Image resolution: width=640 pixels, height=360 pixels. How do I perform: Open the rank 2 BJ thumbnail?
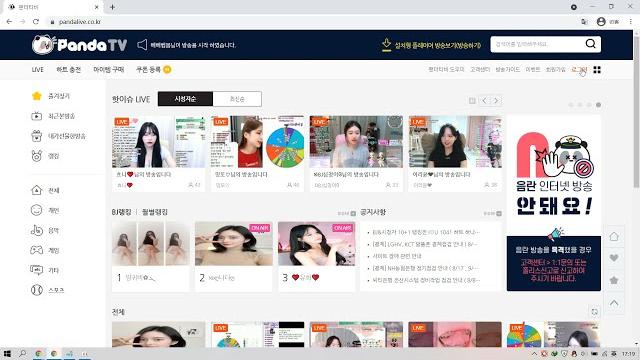[234, 244]
